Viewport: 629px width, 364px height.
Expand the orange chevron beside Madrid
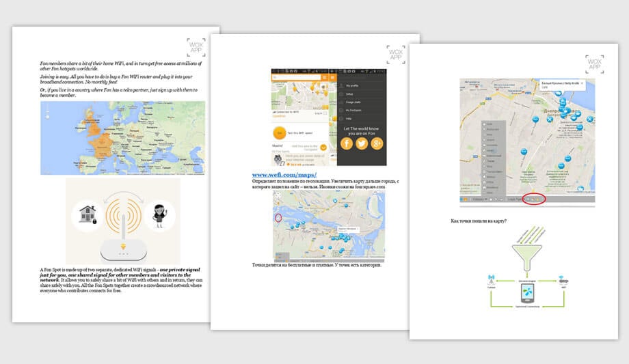point(323,147)
